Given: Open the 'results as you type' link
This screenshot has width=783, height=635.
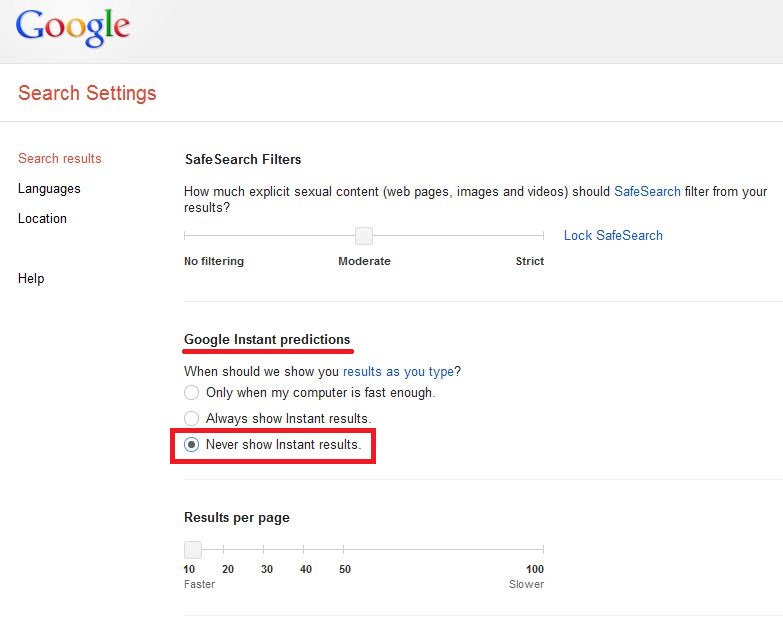Looking at the screenshot, I should pos(398,371).
